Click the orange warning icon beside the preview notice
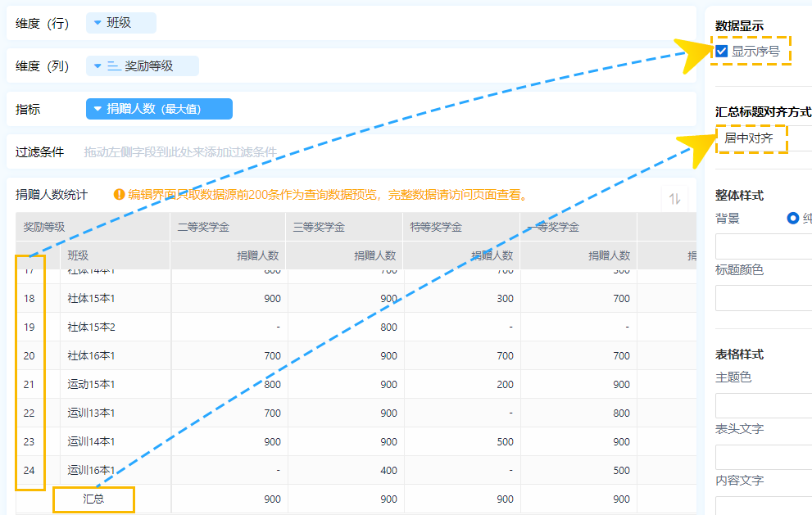812x515 pixels. [120, 195]
